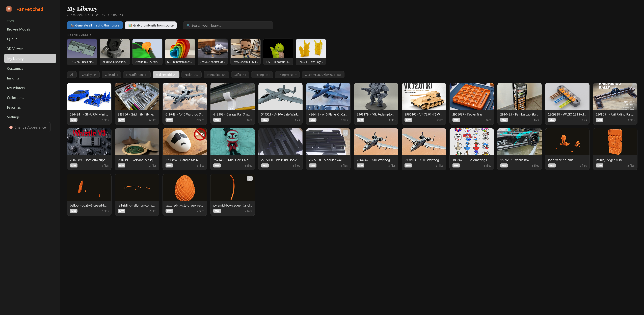Viewport: 644px width, 315px height.
Task: Click the magnifier icon in search box
Action: pos(188,25)
